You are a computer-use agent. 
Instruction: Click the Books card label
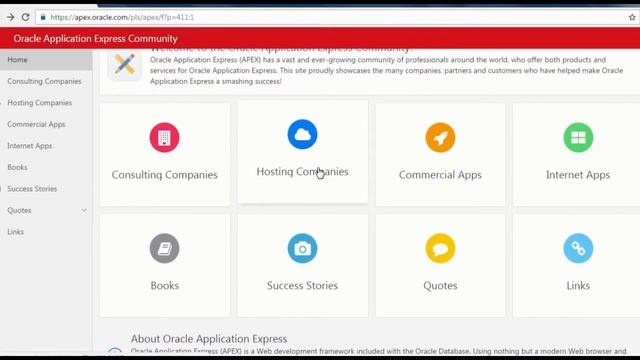tap(164, 285)
